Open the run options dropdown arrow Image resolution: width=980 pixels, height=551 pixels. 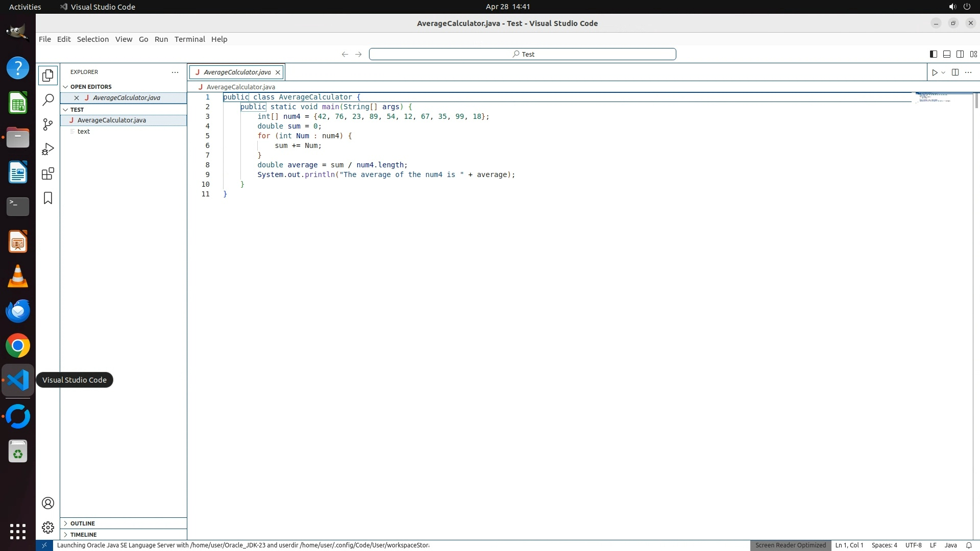(943, 72)
